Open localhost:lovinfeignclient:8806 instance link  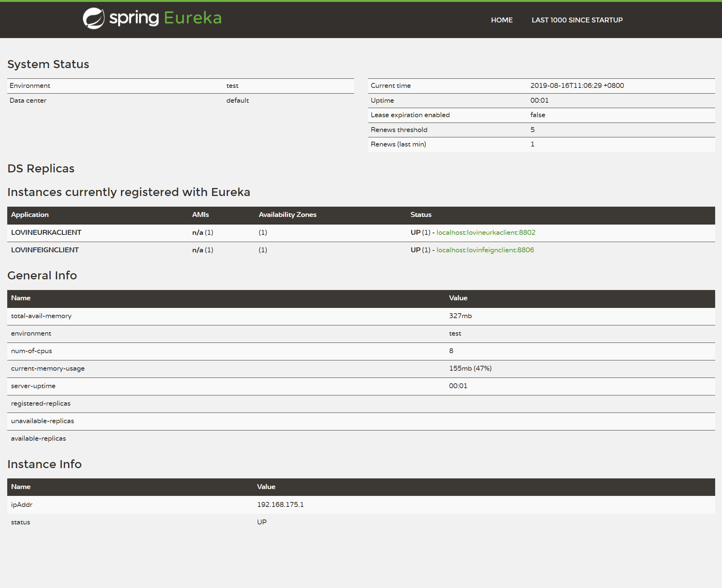485,250
